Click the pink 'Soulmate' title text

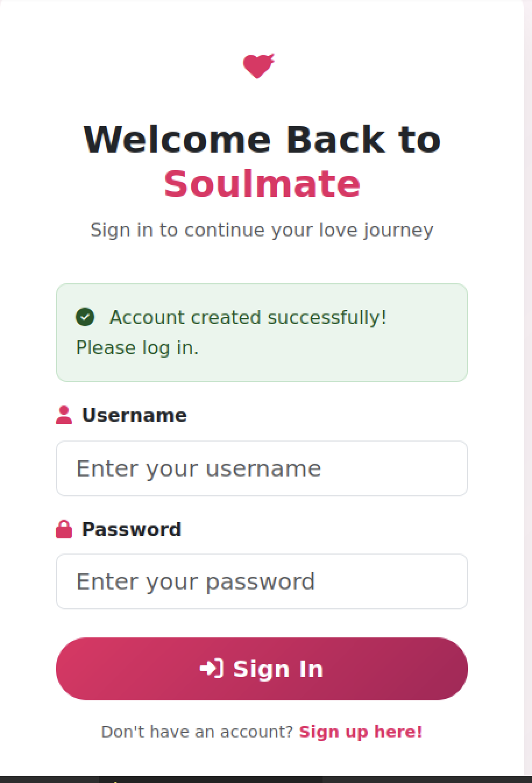pos(262,184)
